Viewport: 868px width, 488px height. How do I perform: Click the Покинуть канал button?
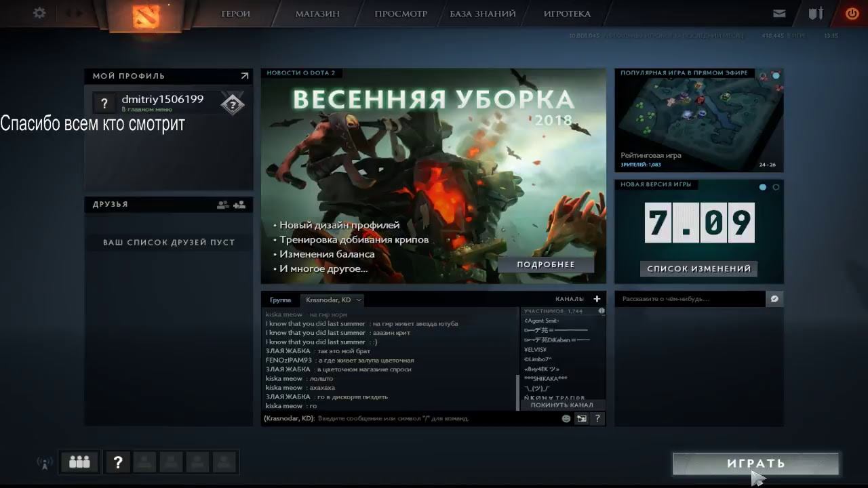tap(562, 405)
